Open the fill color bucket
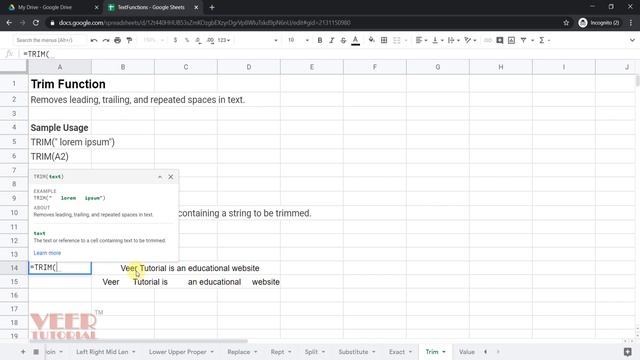 click(371, 40)
